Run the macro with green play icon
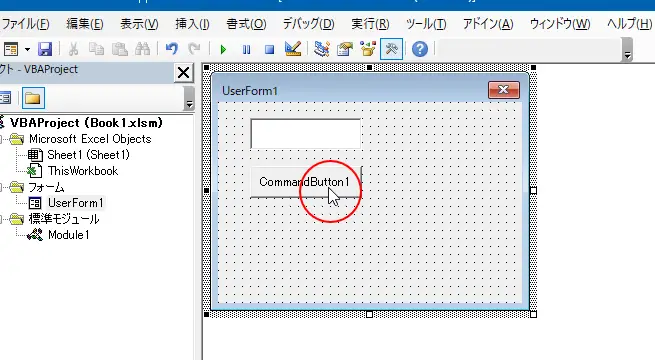The width and height of the screenshot is (655, 360). [223, 50]
